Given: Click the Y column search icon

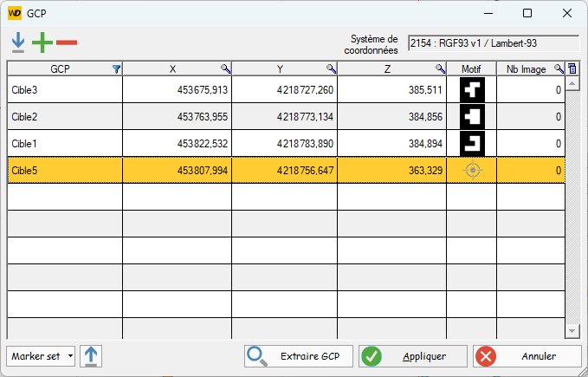Looking at the screenshot, I should pyautogui.click(x=331, y=68).
